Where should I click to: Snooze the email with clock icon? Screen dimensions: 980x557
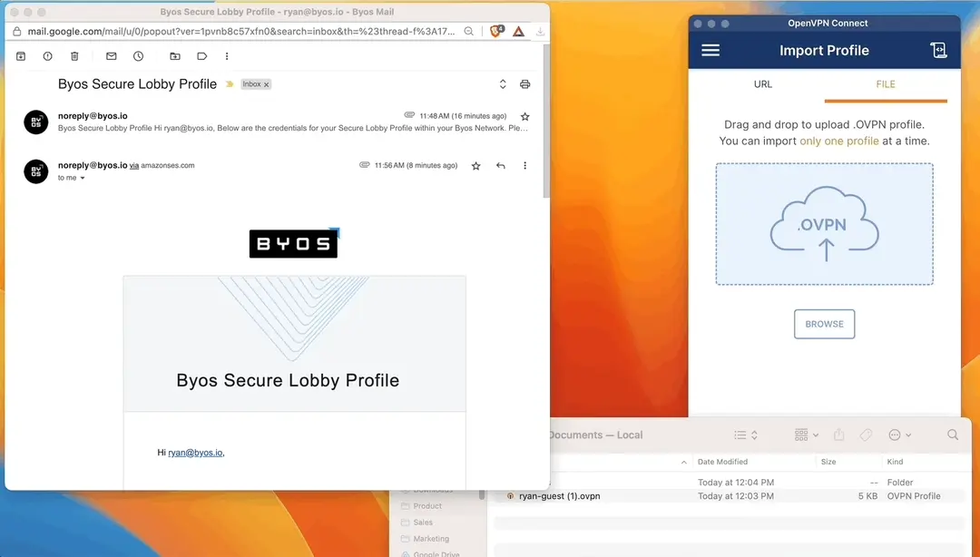138,56
